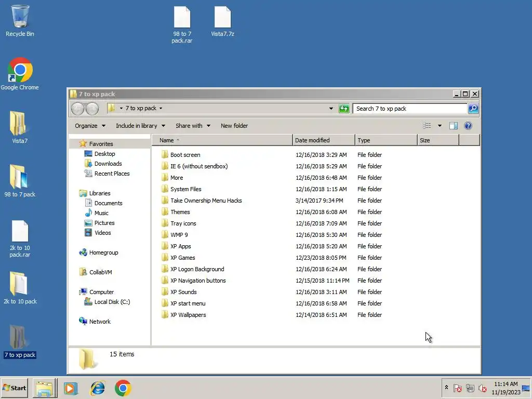Image resolution: width=532 pixels, height=399 pixels.
Task: Launch Google Chrome from the desktop shortcut
Action: point(20,74)
